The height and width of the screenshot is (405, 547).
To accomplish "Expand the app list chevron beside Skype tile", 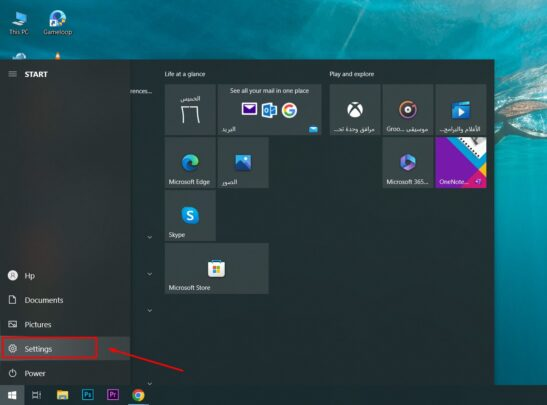I will pos(149,237).
